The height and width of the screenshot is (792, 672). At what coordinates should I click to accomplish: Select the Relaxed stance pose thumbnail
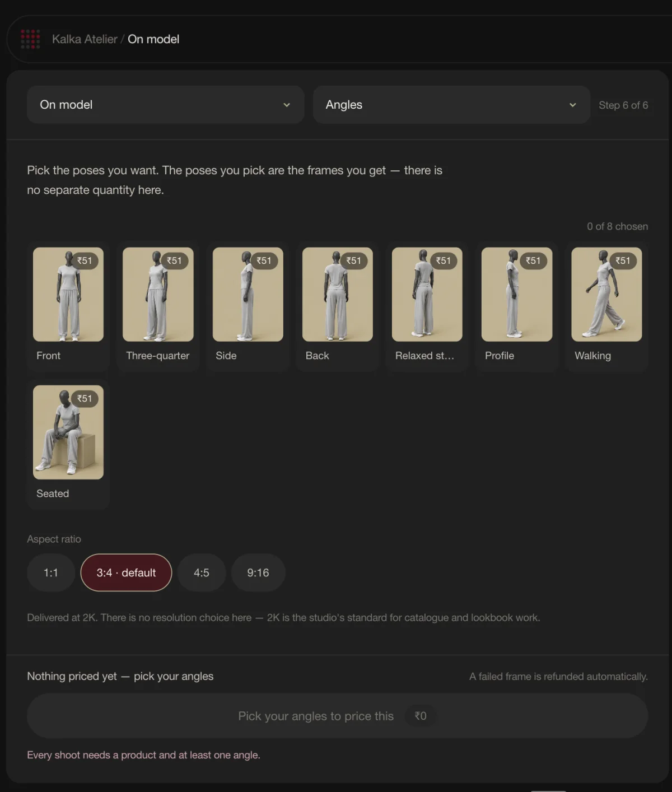(x=427, y=295)
